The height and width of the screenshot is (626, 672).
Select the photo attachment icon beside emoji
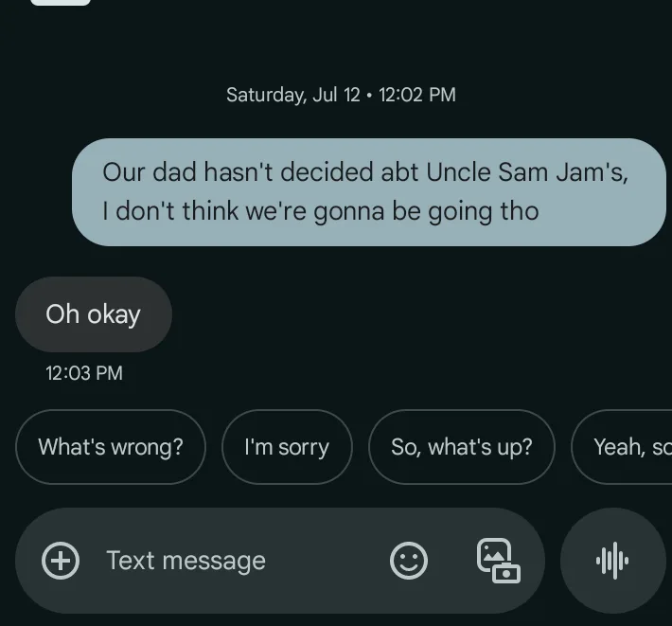(499, 561)
